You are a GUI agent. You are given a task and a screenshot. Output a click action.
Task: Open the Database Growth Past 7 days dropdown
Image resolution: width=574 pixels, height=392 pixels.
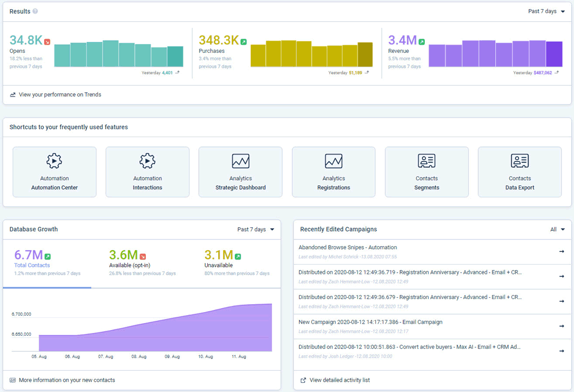coord(255,230)
